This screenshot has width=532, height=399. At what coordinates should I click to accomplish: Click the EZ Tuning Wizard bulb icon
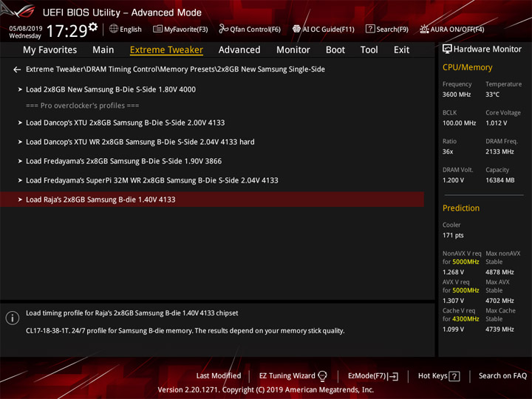322,376
